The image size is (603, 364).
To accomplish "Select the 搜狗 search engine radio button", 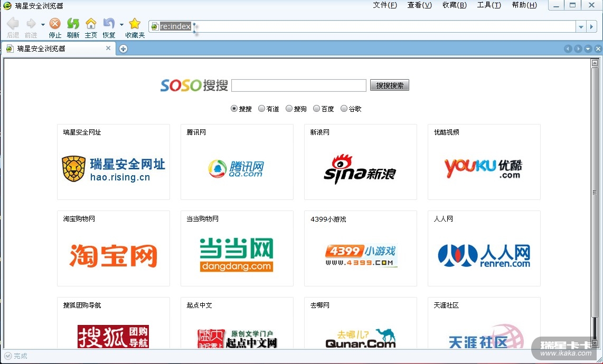I will (x=289, y=108).
